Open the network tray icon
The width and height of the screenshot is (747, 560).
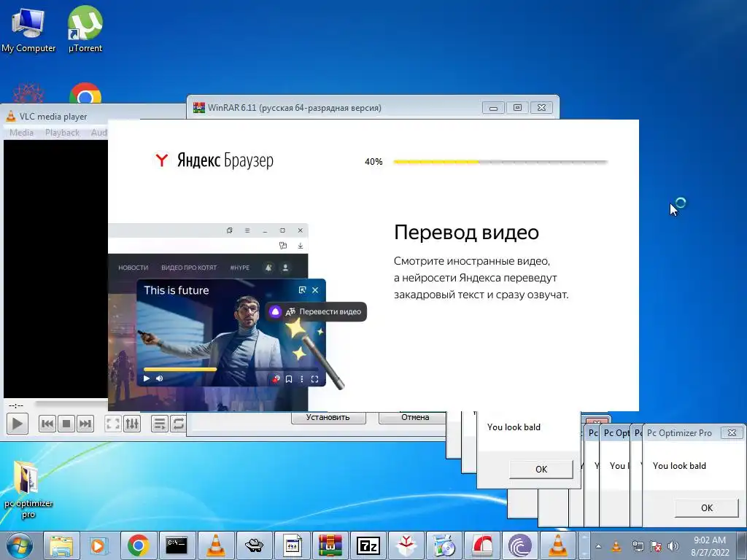[x=638, y=546]
